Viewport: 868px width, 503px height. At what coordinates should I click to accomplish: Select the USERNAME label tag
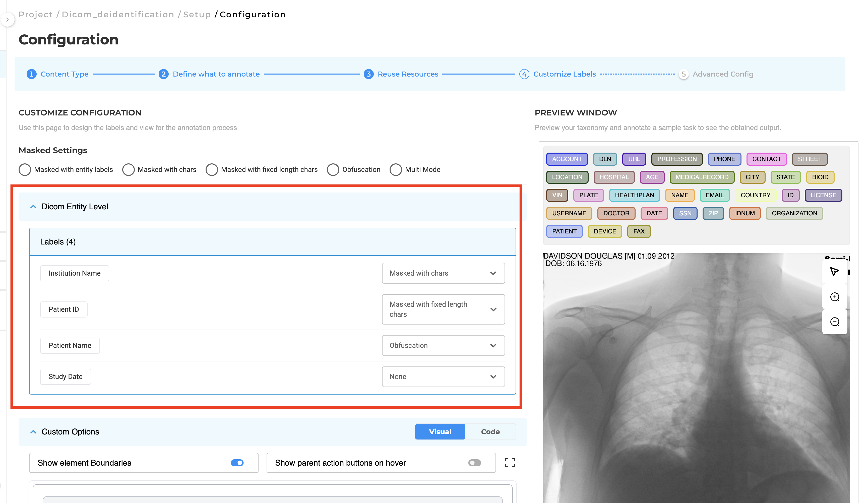[x=569, y=213]
